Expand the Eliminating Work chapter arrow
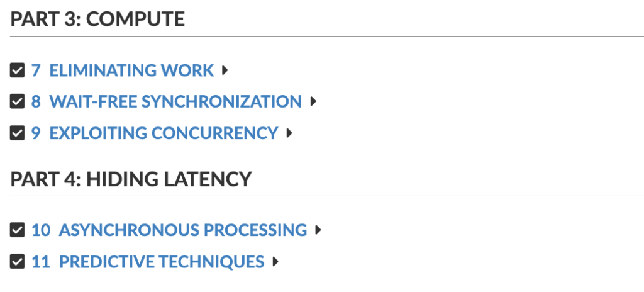 (x=225, y=70)
